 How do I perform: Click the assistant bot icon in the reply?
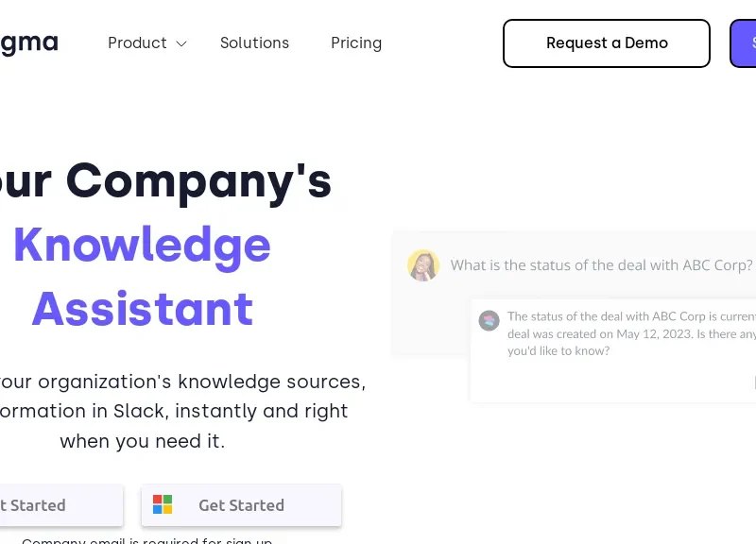tap(489, 320)
